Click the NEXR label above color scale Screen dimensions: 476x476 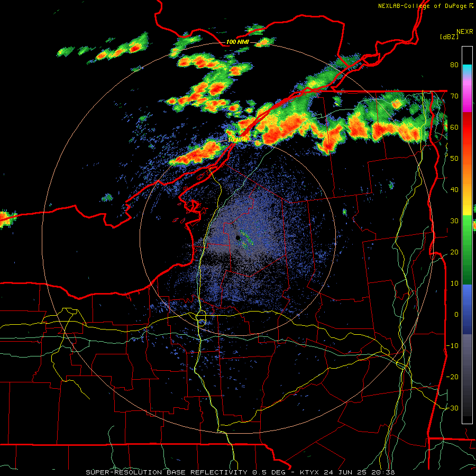pos(464,32)
